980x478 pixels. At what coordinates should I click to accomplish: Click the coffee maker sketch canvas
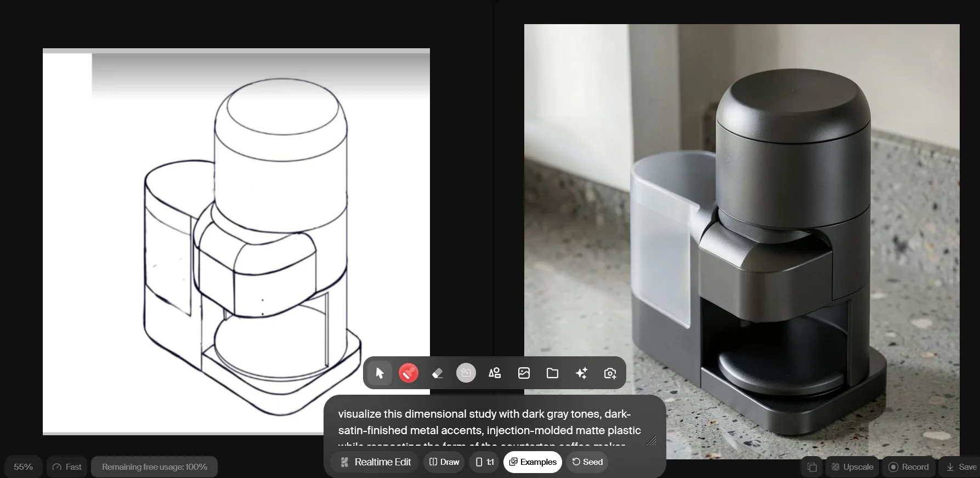[236, 242]
